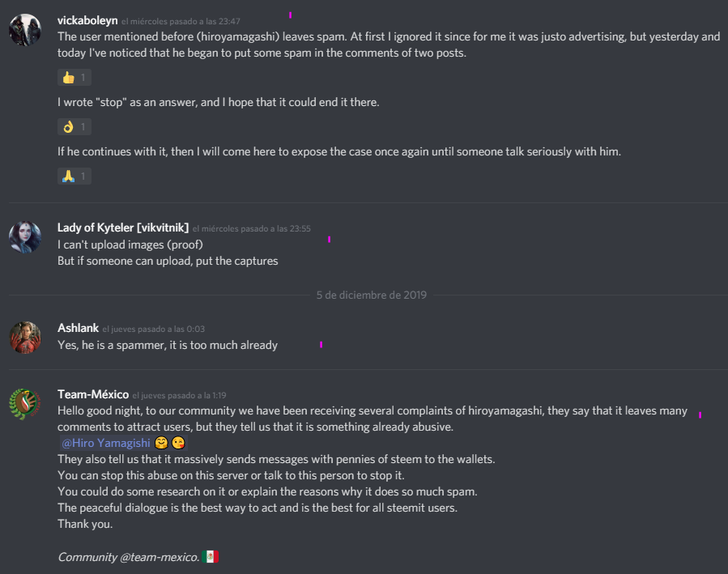The height and width of the screenshot is (574, 728).
Task: Click the kissing face emoji after the mention
Action: [178, 443]
